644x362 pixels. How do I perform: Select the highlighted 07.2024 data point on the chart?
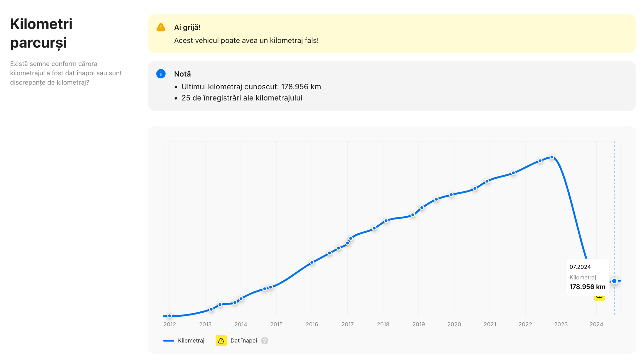tap(614, 281)
